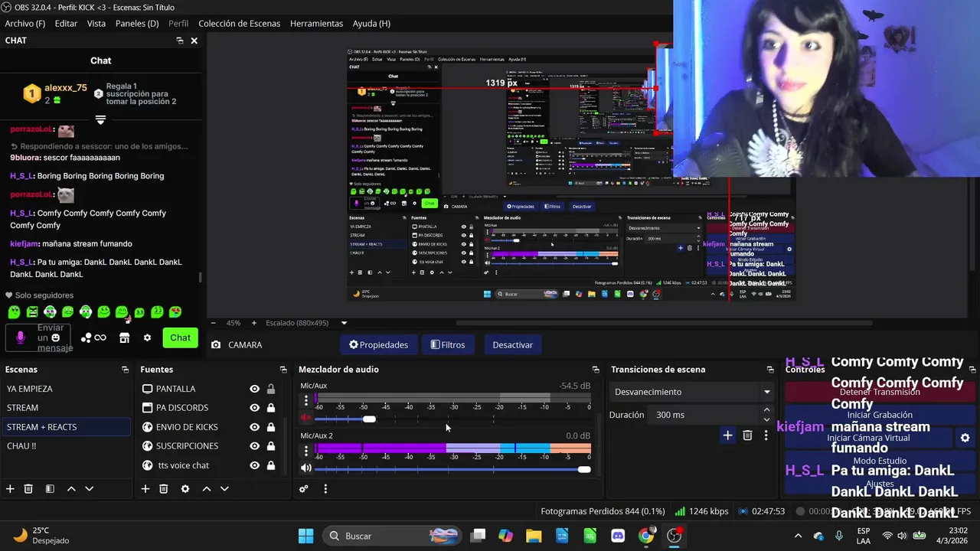
Task: Open advanced audio properties gears icon
Action: coord(304,488)
